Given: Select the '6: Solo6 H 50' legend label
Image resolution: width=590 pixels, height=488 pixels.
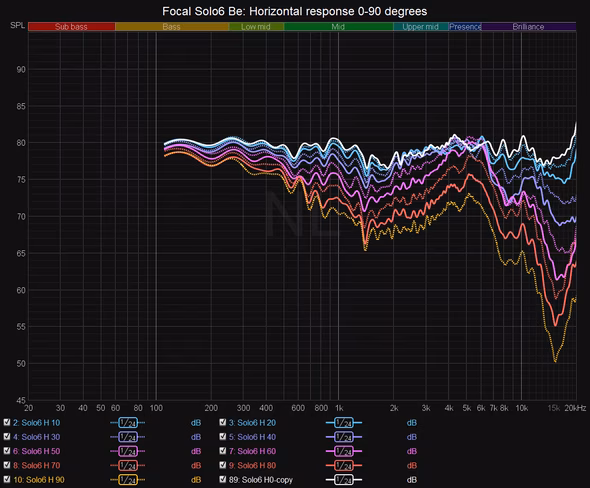Looking at the screenshot, I should click(x=36, y=452).
